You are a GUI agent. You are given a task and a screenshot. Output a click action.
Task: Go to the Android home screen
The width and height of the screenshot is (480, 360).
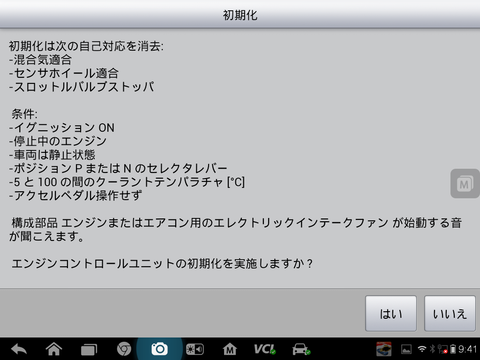point(54,349)
